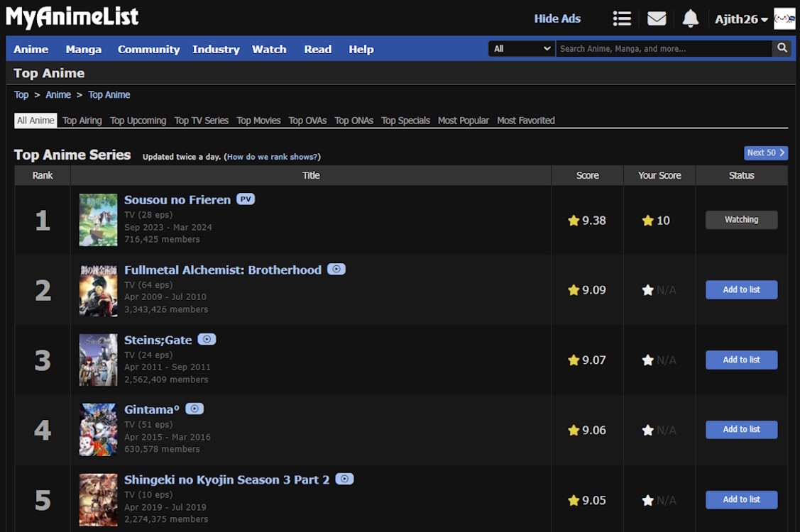Click the Sousou no Frieren cover thumbnail
Screen dimensions: 800x532
pos(99,220)
